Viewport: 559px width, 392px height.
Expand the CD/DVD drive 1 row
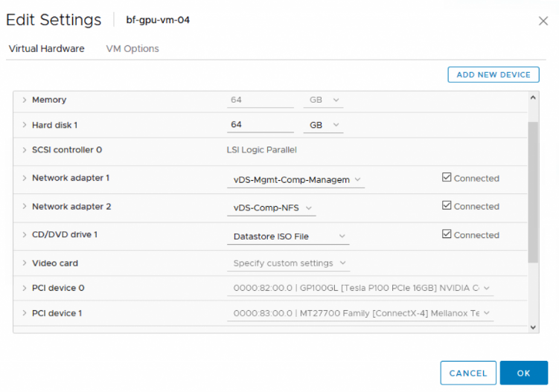point(25,235)
